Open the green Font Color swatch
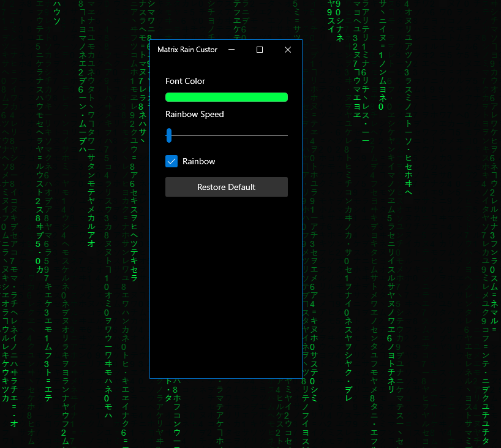501x448 pixels. pyautogui.click(x=226, y=97)
